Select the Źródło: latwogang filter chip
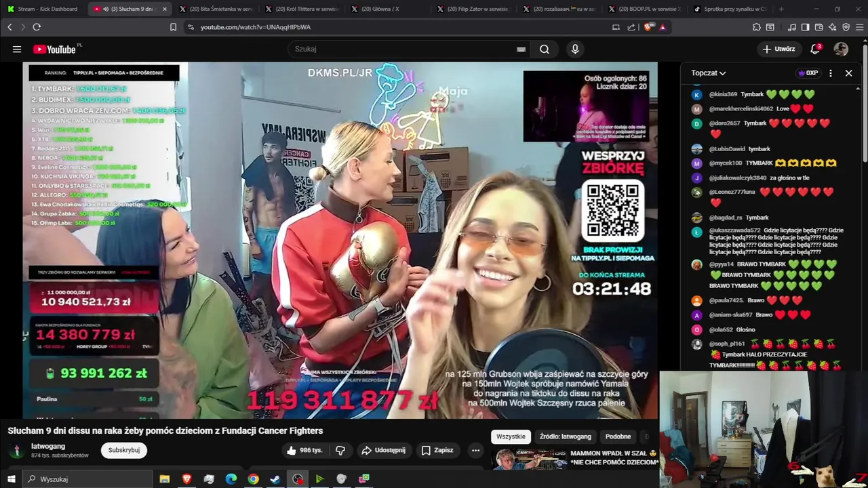The height and width of the screenshot is (488, 868). pos(566,436)
